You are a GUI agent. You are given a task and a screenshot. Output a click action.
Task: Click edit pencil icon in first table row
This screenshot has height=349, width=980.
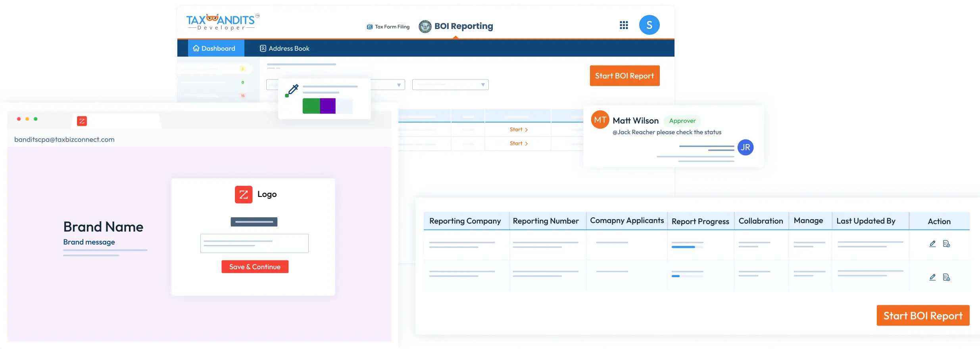pos(932,244)
